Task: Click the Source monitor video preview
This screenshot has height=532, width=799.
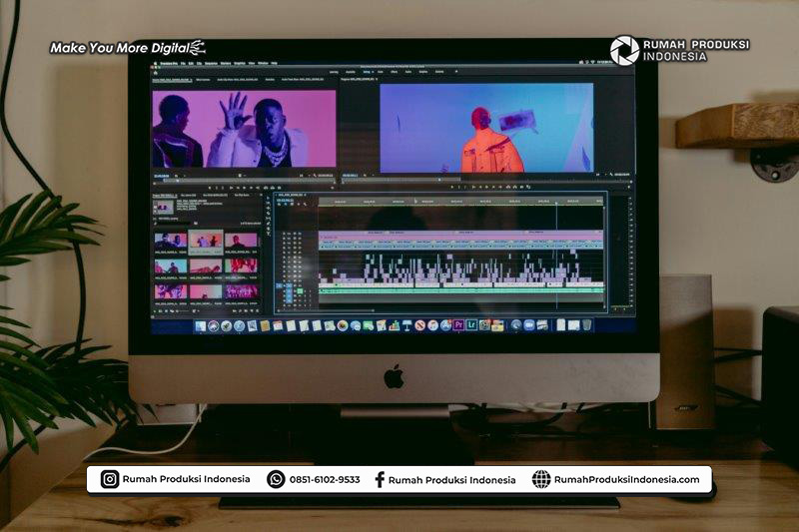Action: pos(244,130)
